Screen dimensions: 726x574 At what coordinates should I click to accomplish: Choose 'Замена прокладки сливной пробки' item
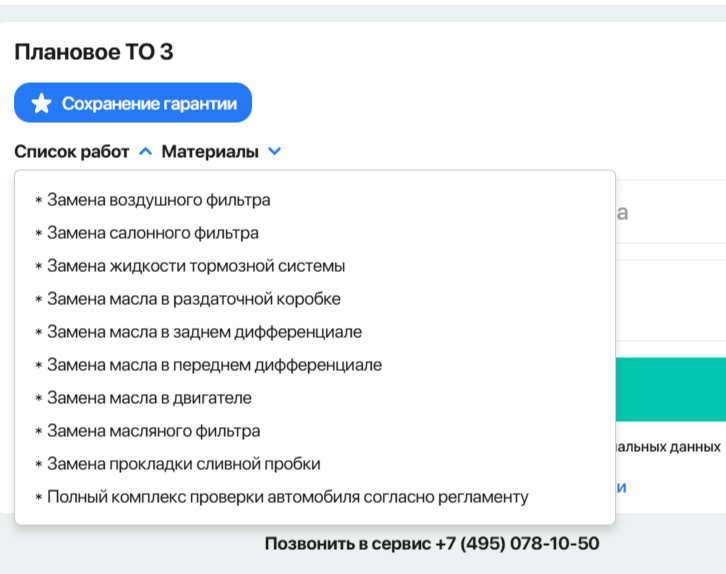pyautogui.click(x=184, y=464)
